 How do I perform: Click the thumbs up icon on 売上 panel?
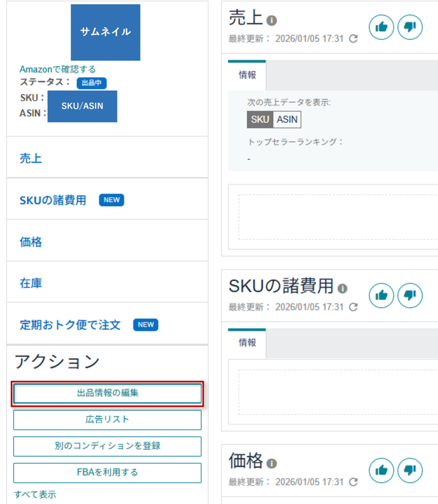click(381, 28)
